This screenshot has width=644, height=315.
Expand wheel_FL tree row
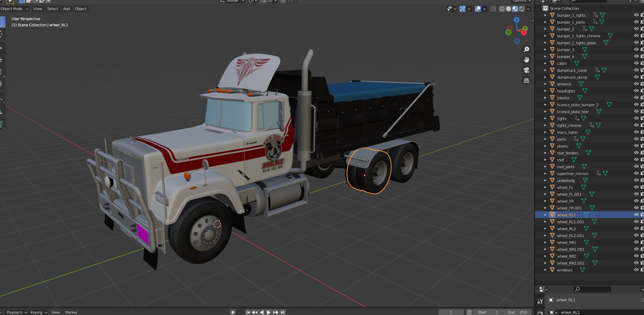pos(545,187)
